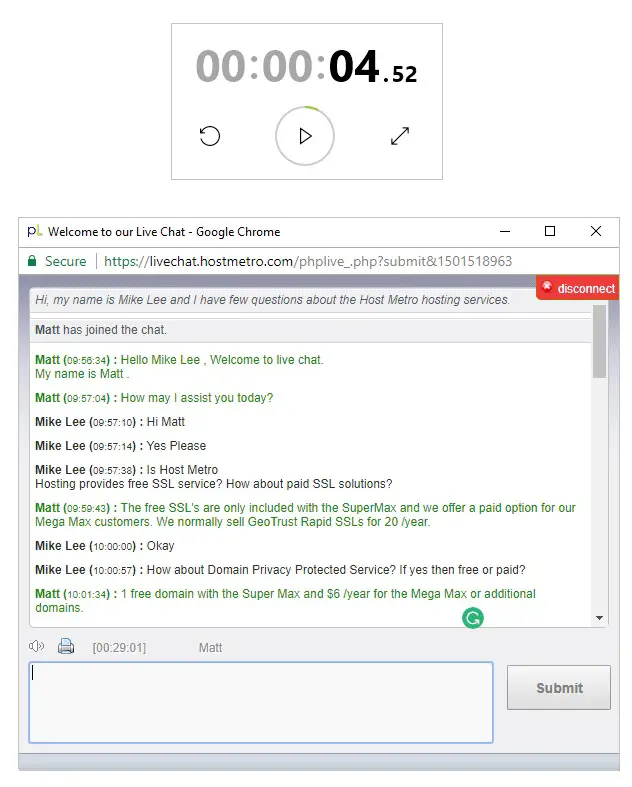Click the Grammarly icon in the chat
This screenshot has height=787, width=632.
472,618
